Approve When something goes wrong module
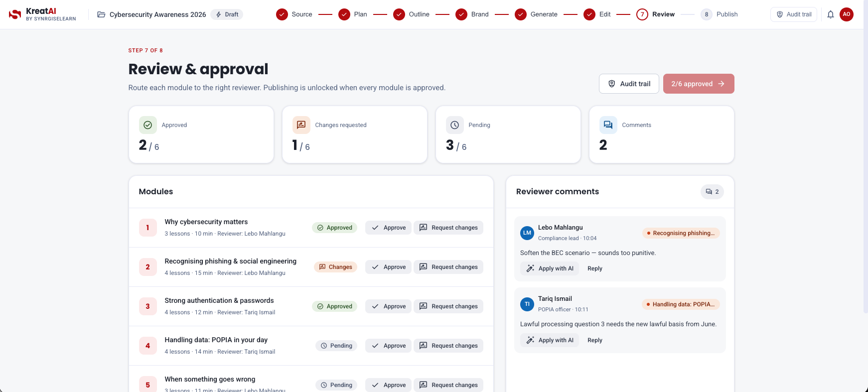This screenshot has width=868, height=392. pyautogui.click(x=389, y=385)
